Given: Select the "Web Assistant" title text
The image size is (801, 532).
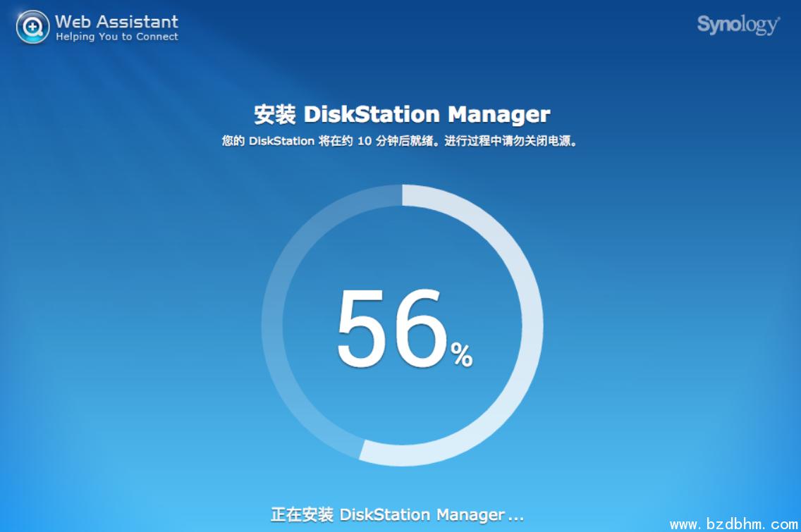Looking at the screenshot, I should tap(116, 21).
